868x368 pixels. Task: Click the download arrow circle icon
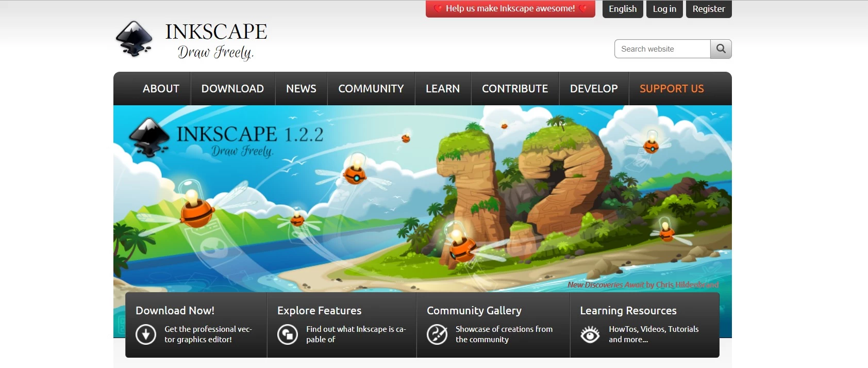click(146, 334)
